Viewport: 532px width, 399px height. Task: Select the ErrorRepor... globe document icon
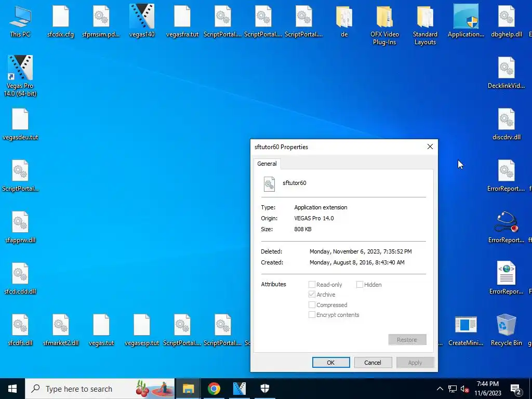click(x=506, y=278)
